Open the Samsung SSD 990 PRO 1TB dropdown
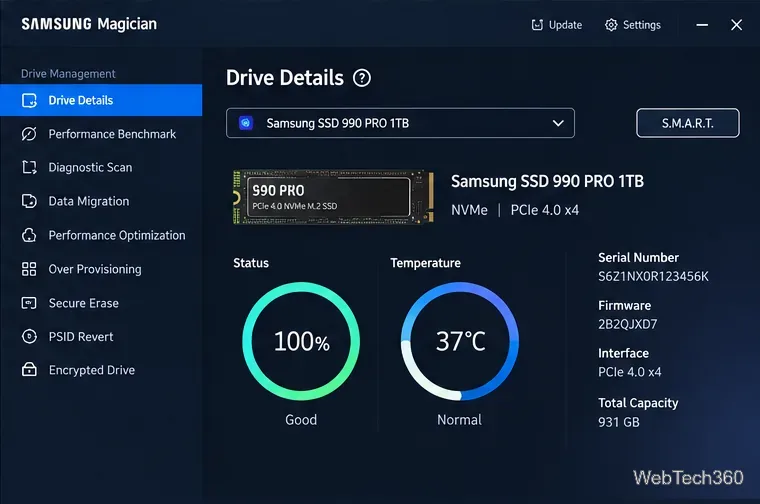Screen dimensions: 760x504 tap(400, 123)
